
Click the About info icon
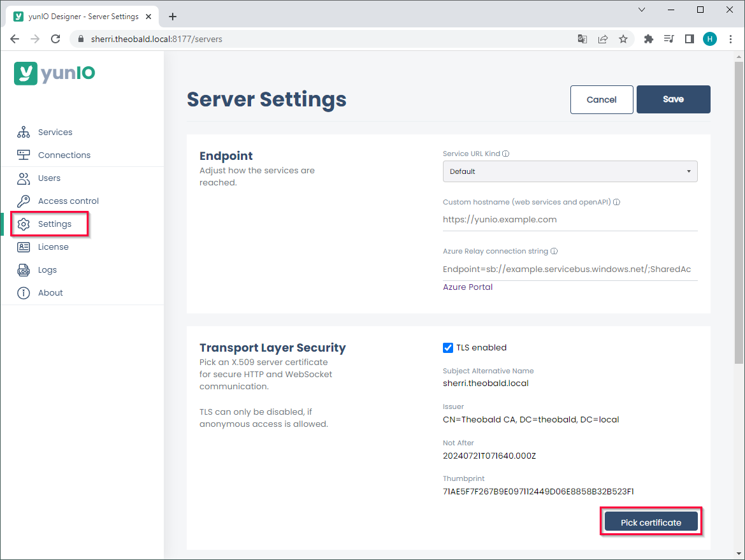click(x=24, y=292)
